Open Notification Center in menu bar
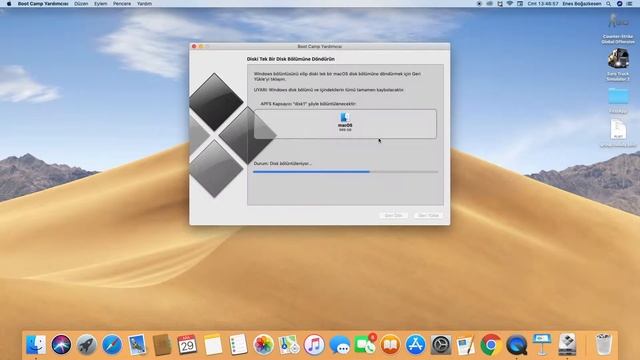The width and height of the screenshot is (640, 360). (630, 3)
